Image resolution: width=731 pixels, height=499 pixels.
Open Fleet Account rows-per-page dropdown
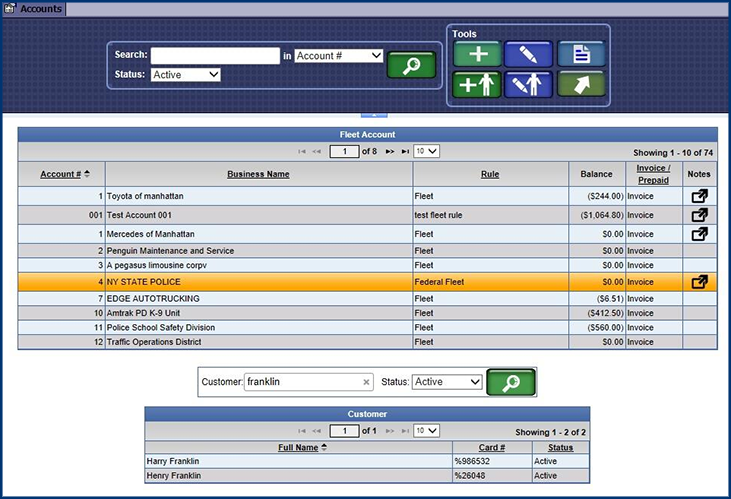(x=427, y=152)
